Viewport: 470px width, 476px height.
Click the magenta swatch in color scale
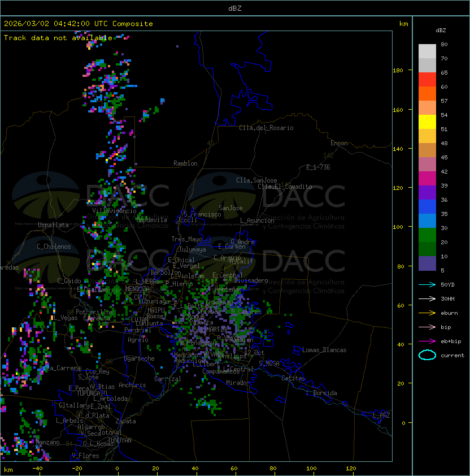pyautogui.click(x=427, y=178)
